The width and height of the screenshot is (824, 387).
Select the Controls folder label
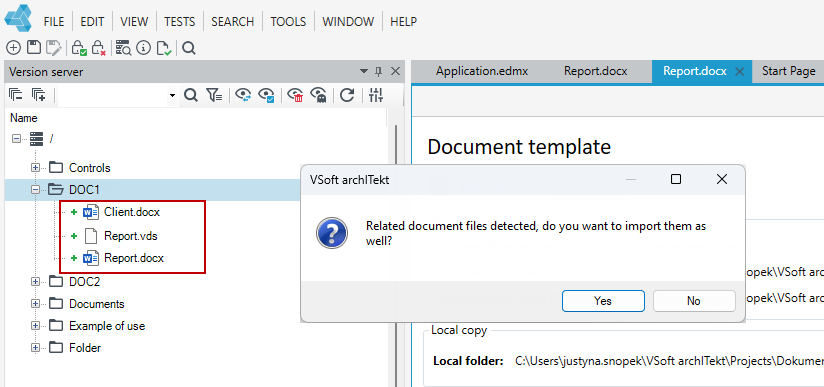coord(90,168)
